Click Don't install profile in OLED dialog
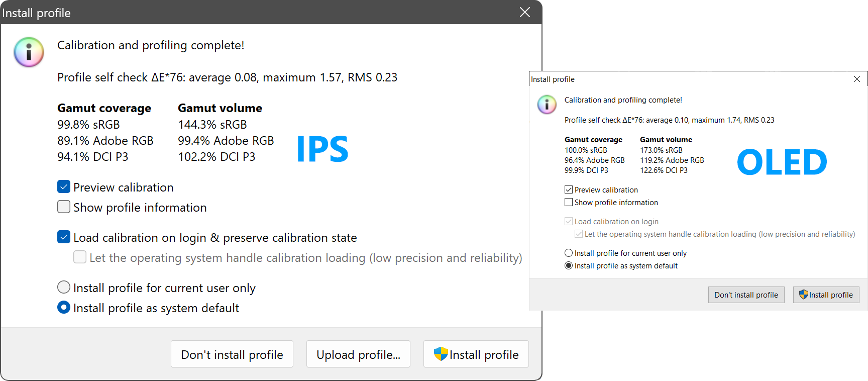The image size is (868, 381). 746,295
